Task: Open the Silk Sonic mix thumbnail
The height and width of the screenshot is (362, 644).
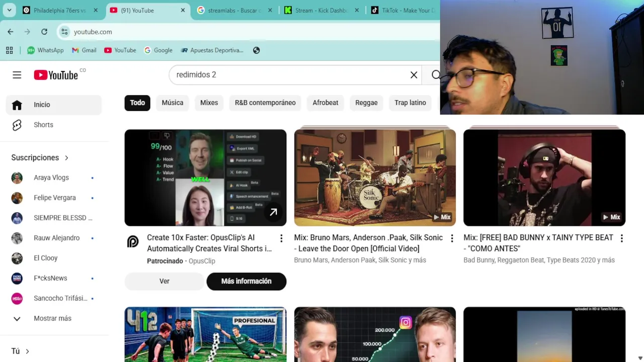Action: [375, 177]
